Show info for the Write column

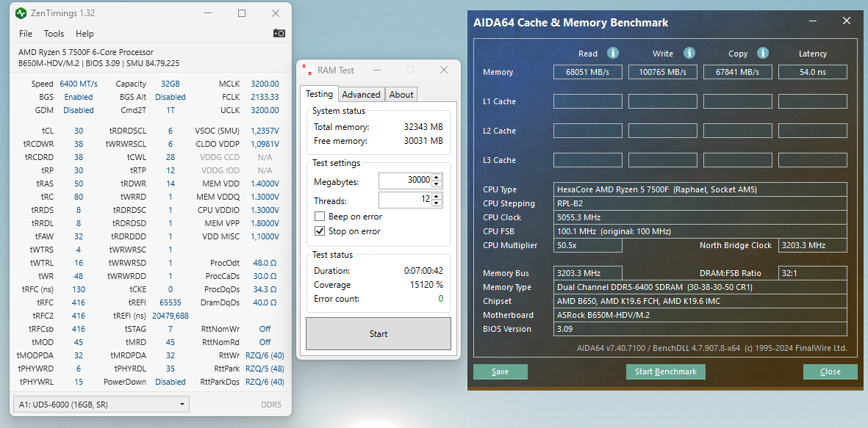[689, 53]
